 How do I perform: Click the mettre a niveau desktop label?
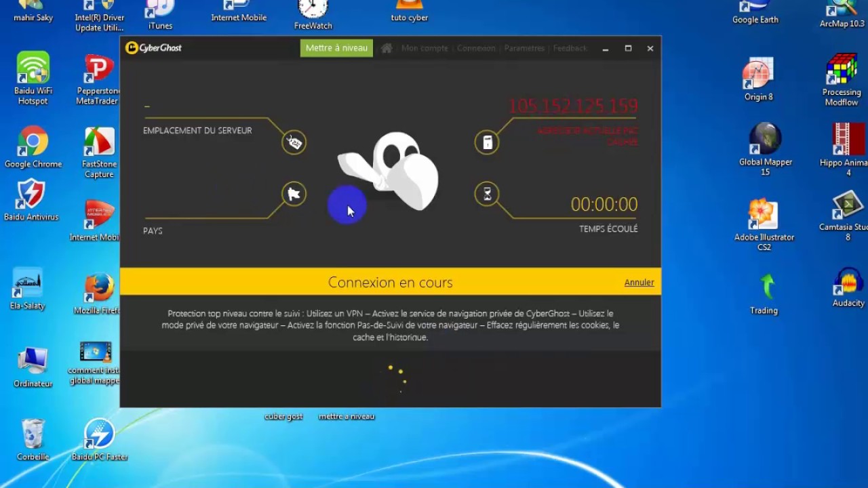click(x=347, y=416)
